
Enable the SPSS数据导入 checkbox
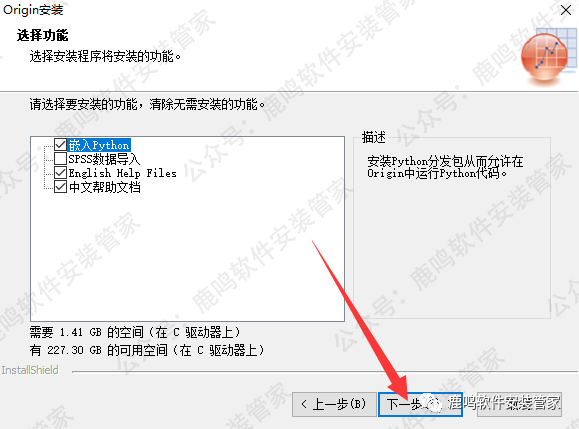(60, 159)
